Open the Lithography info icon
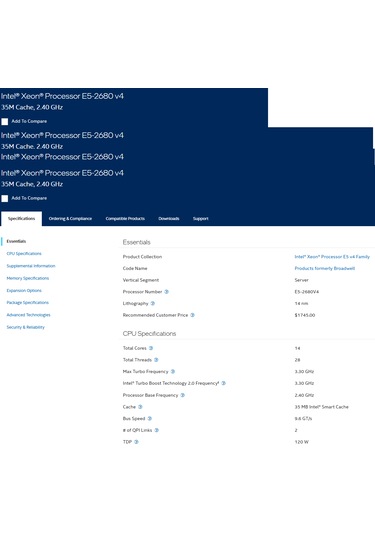This screenshot has height=535, width=375. pyautogui.click(x=153, y=303)
